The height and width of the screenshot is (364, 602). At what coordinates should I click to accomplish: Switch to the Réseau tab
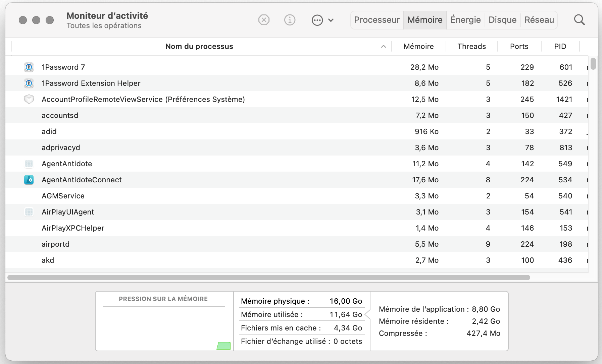point(539,20)
